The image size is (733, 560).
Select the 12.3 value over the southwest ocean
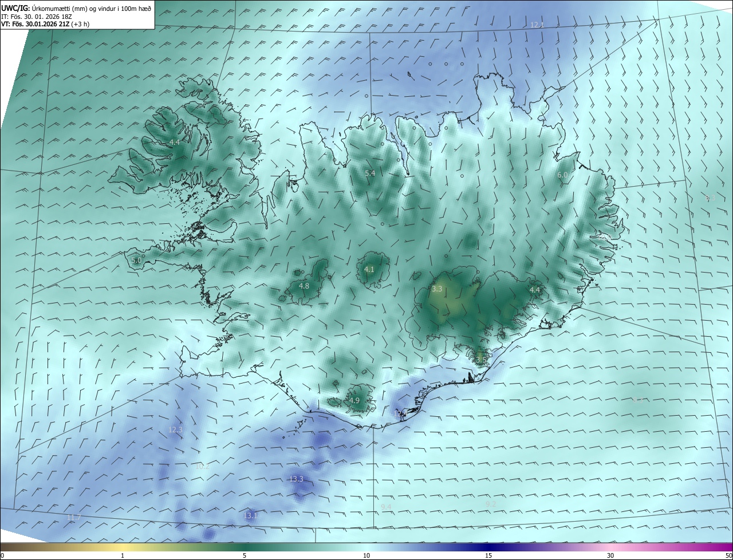coord(175,429)
